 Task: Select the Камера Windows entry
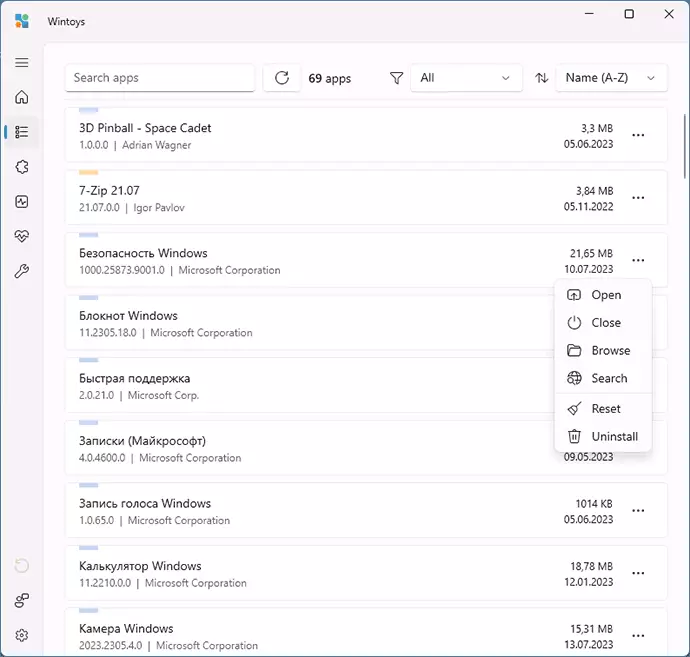[366, 632]
